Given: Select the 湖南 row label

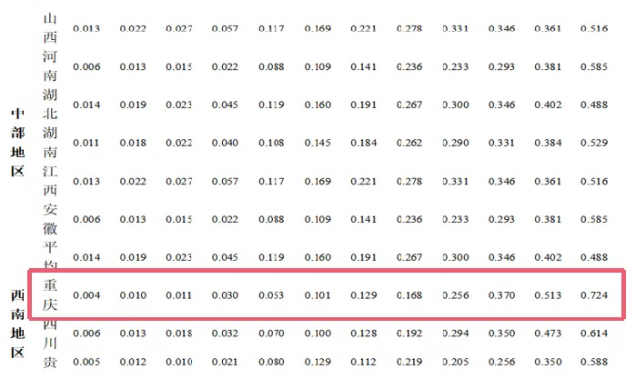Looking at the screenshot, I should tap(50, 142).
